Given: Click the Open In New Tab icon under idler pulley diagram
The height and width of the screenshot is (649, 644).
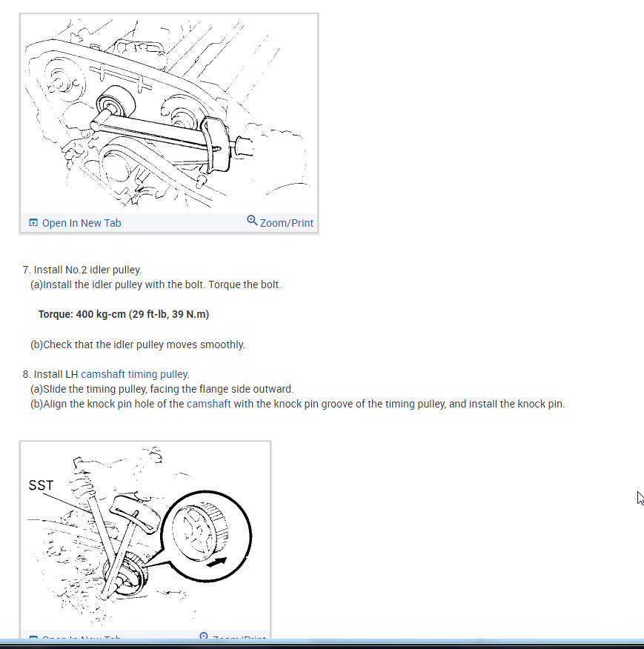Looking at the screenshot, I should click(33, 223).
